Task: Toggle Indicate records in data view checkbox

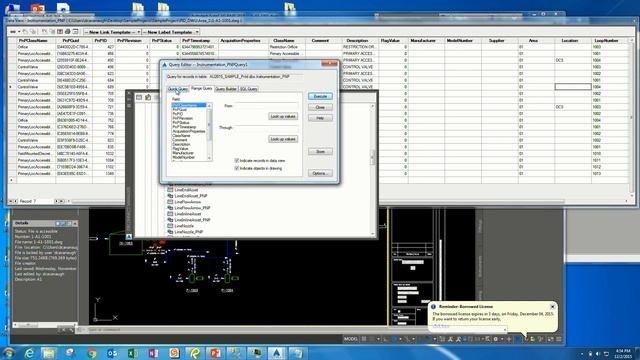Action: [x=236, y=160]
